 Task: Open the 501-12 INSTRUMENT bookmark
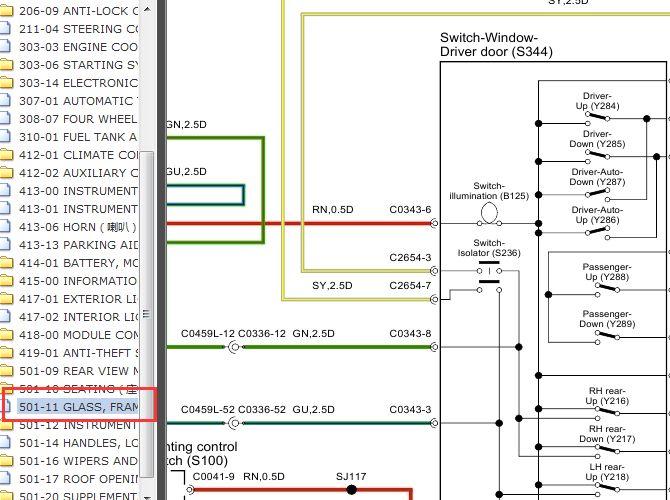click(78, 425)
